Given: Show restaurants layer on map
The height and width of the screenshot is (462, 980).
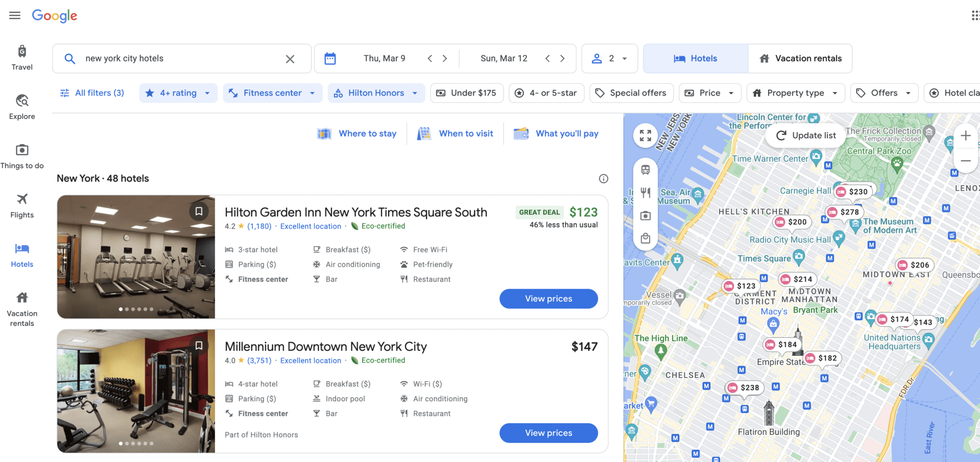Looking at the screenshot, I should pos(646,192).
